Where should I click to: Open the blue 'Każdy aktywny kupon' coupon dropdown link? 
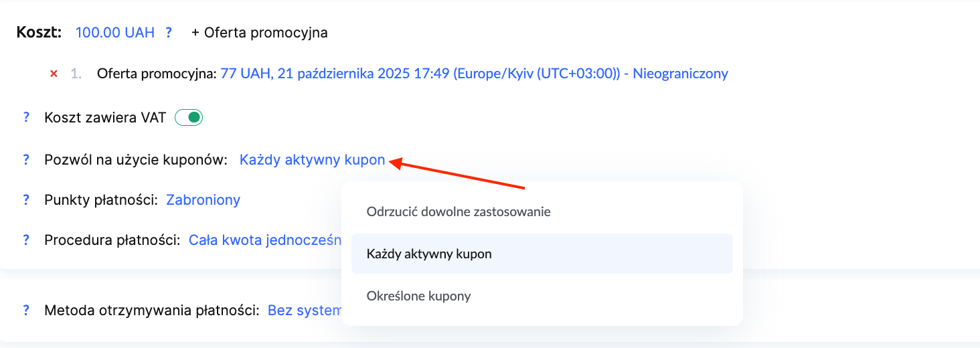point(312,160)
